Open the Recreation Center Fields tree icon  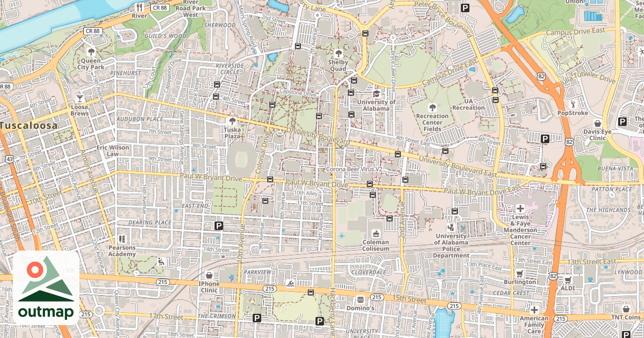(433, 107)
